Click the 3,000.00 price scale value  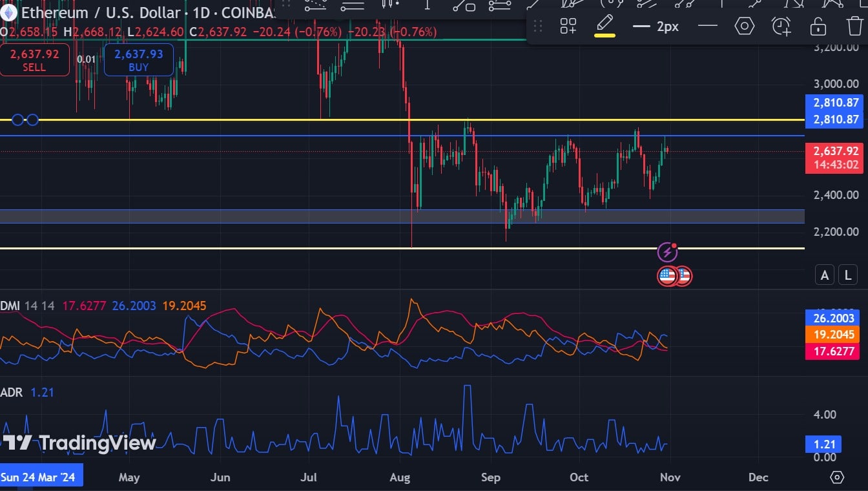[x=836, y=83]
